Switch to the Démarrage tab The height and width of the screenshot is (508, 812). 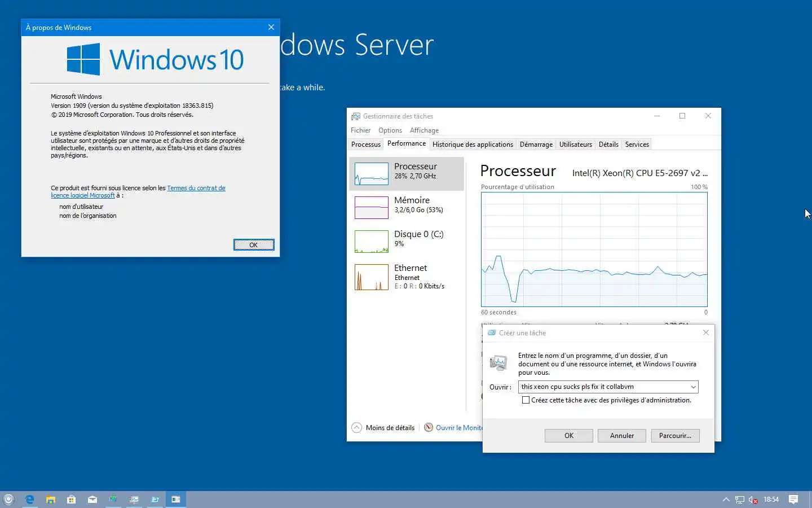pyautogui.click(x=536, y=144)
